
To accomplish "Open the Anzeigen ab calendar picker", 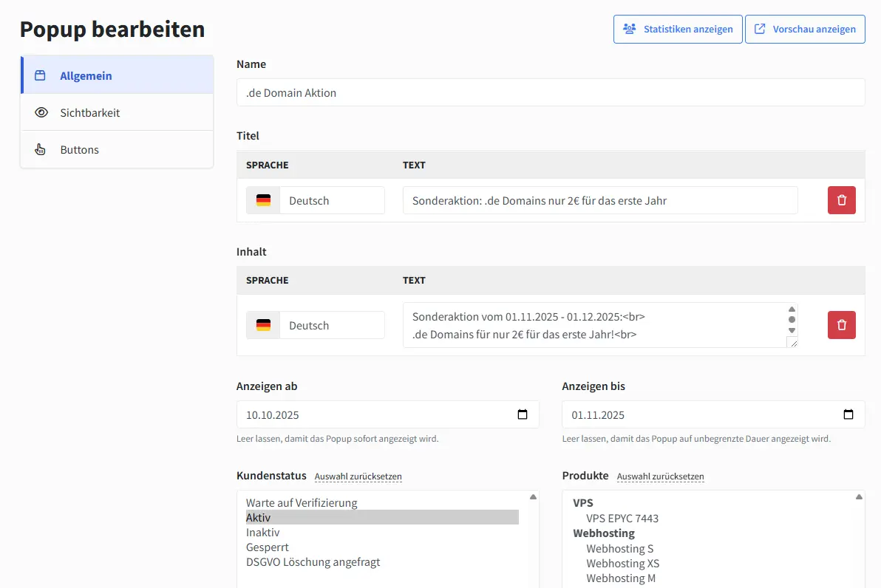I will pyautogui.click(x=522, y=414).
